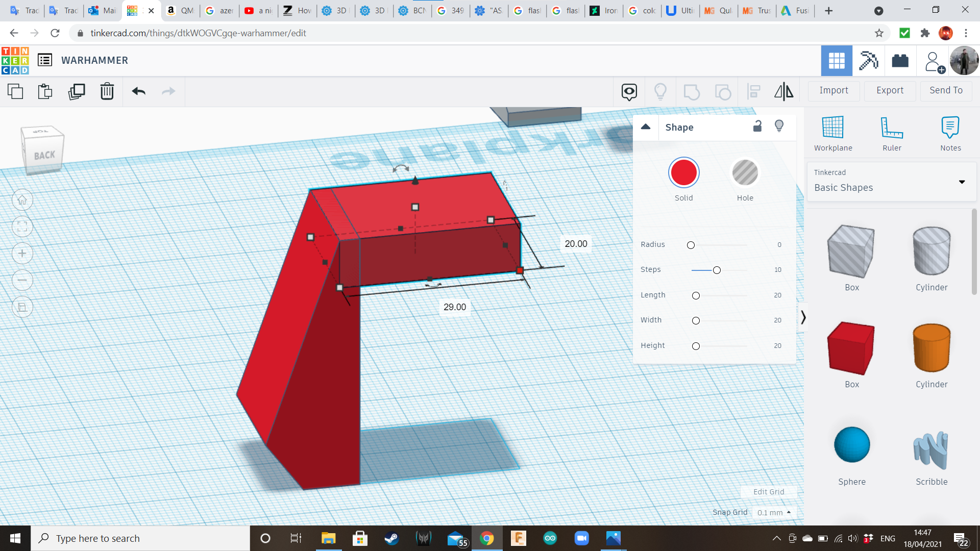Toggle shape visibility lightbulb in Shape panel
980x551 pixels.
click(x=779, y=127)
